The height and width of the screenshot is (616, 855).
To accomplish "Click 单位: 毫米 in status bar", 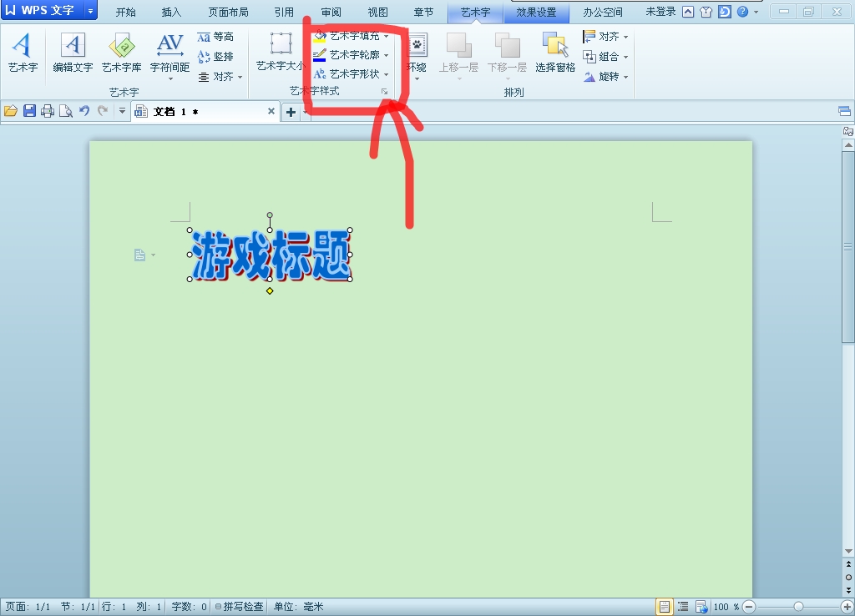I will 299,607.
